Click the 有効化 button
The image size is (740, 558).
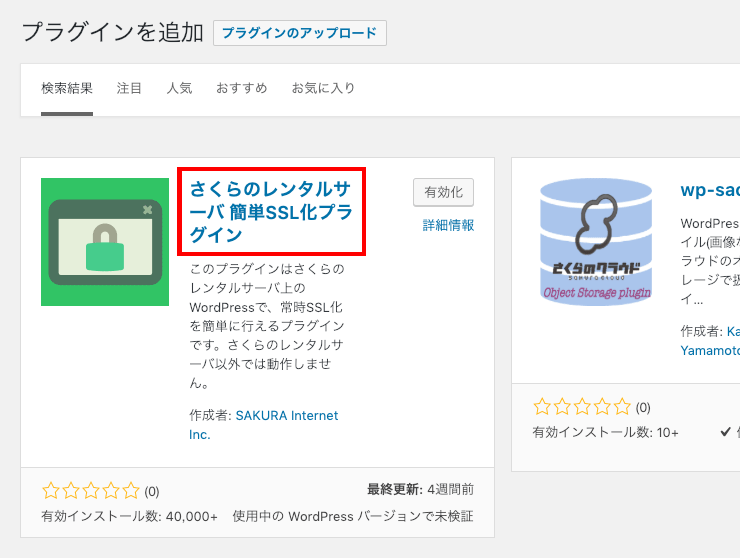tap(443, 192)
